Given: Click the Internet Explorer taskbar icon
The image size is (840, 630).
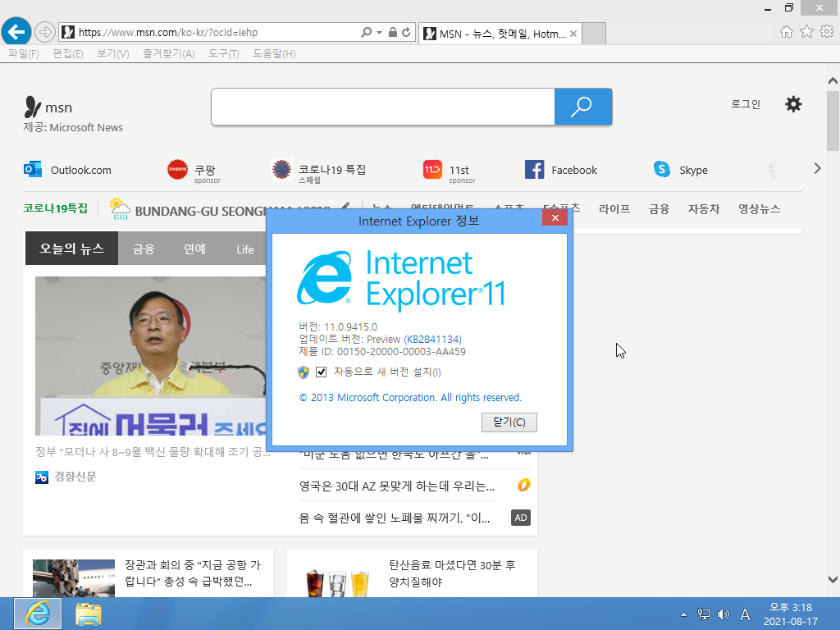Looking at the screenshot, I should tap(38, 614).
